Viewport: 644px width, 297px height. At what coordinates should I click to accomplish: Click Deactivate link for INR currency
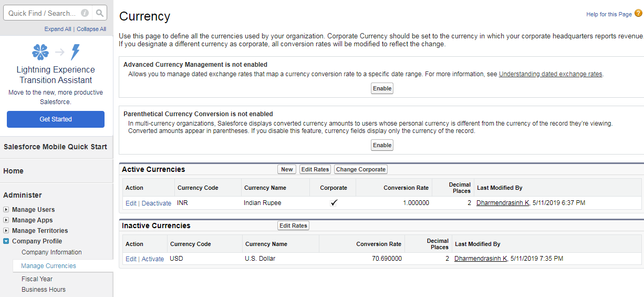click(x=157, y=203)
